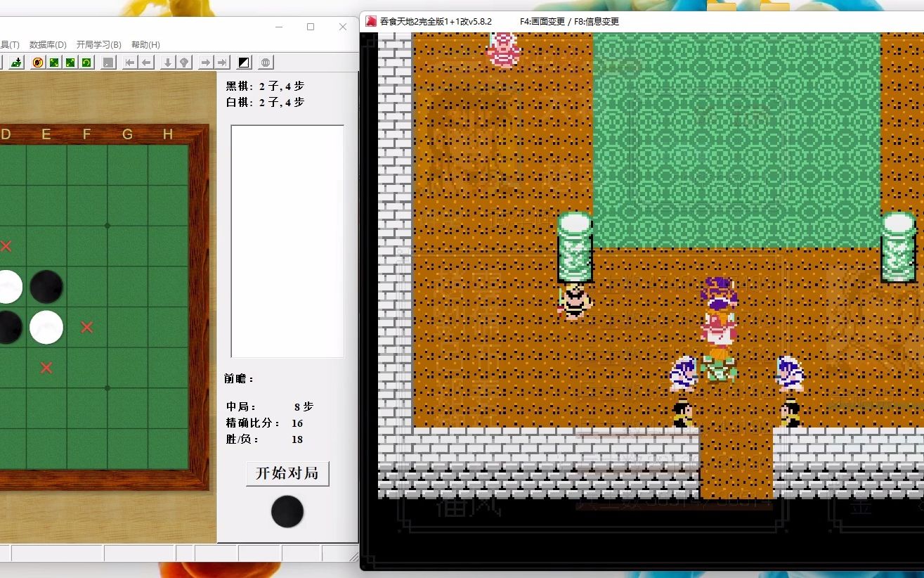
Task: Click the white disc in column E
Action: pos(46,327)
